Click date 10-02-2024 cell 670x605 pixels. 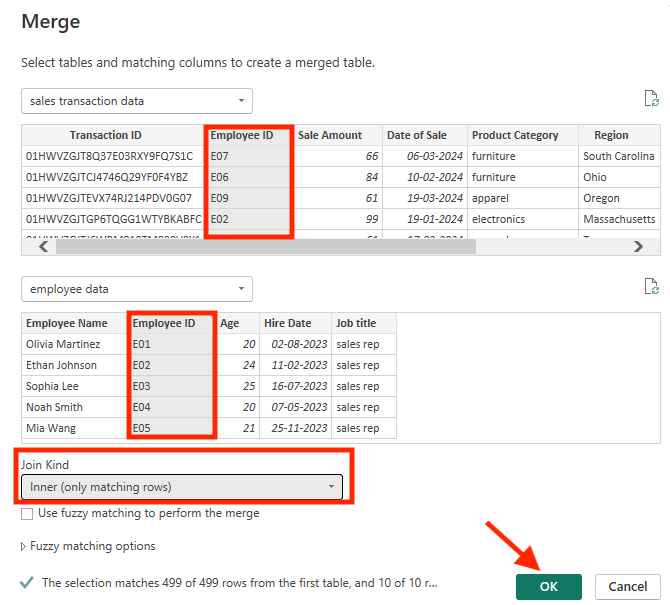click(425, 177)
